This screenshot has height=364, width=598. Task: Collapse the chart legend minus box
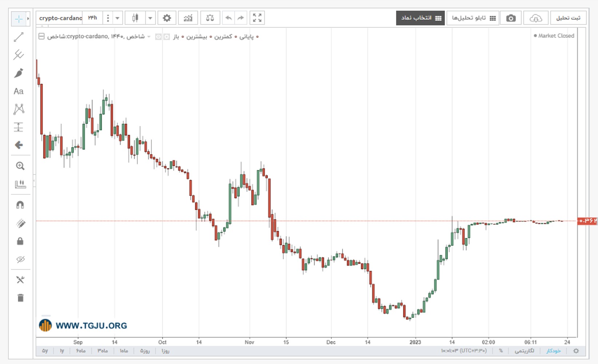tap(41, 36)
